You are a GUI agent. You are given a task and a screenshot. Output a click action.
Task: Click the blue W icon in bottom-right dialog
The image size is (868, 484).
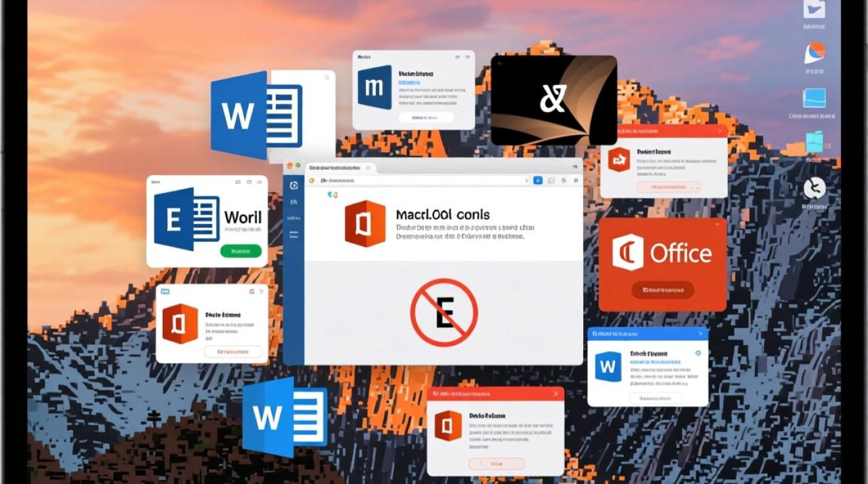point(607,367)
